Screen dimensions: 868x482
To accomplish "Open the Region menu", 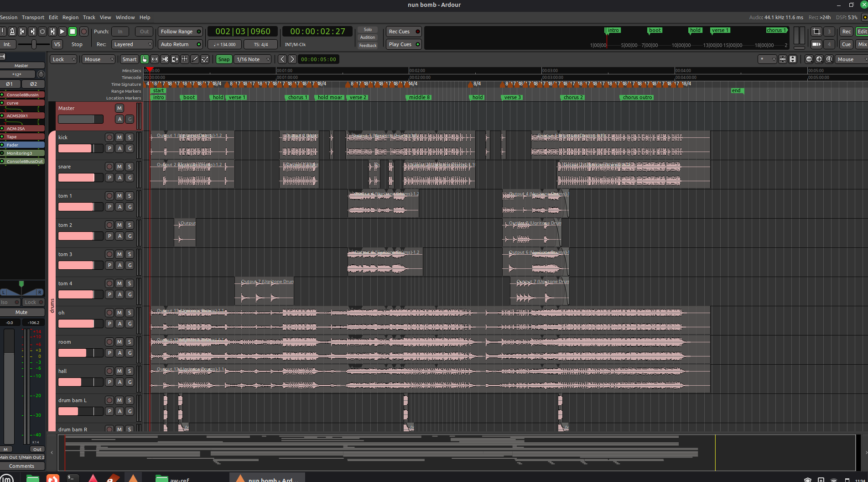I will pyautogui.click(x=70, y=17).
